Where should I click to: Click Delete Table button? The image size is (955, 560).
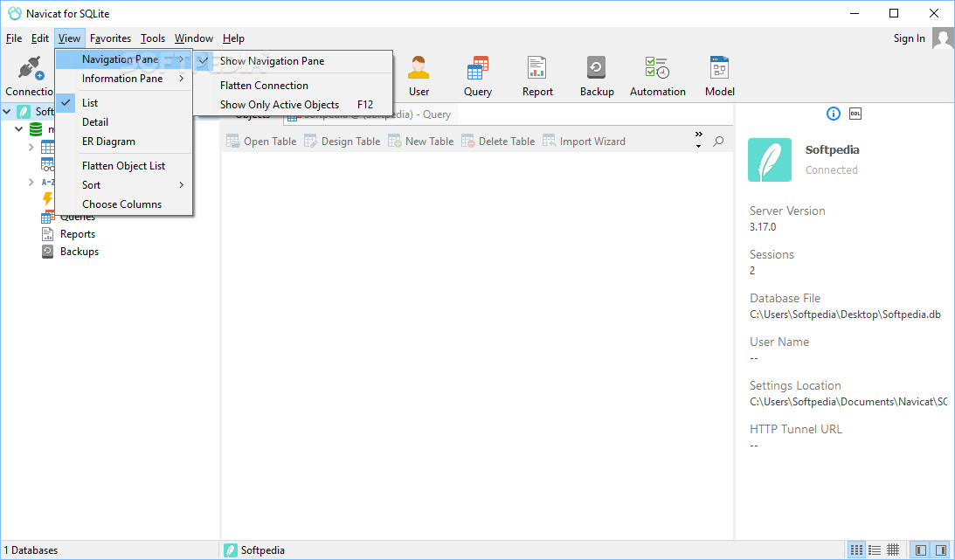click(498, 142)
